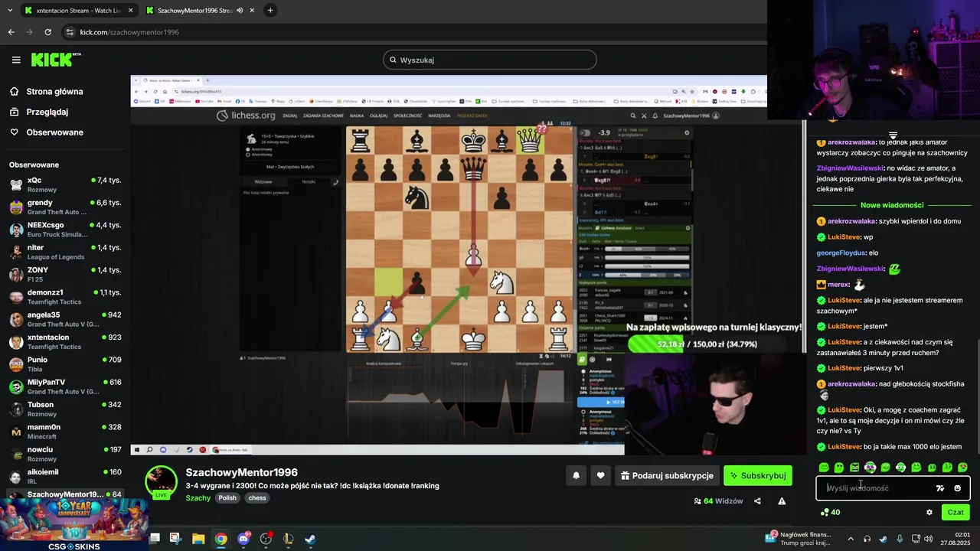Click Podaruj subskrypcje button
The image size is (980, 551).
(668, 475)
